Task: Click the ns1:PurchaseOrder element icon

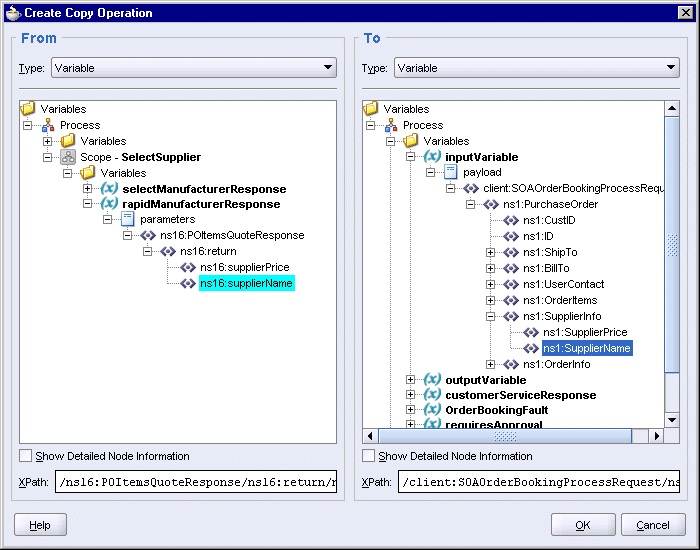Action: coord(491,204)
